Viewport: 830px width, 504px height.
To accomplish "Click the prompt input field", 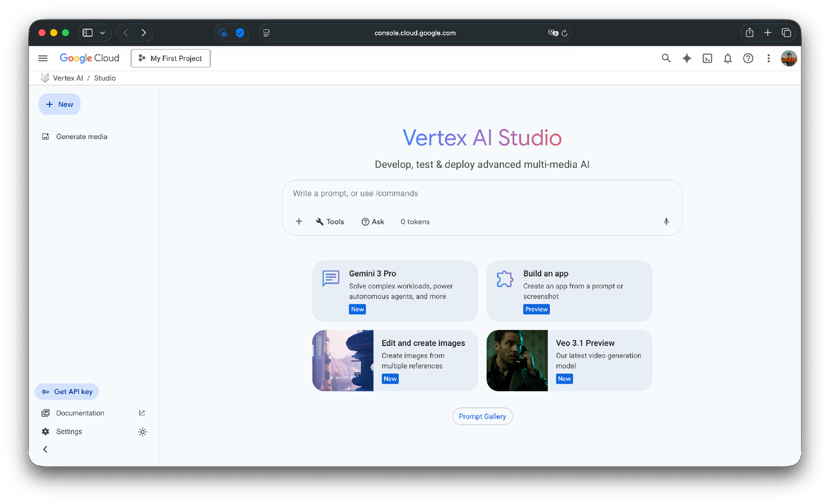I will click(x=482, y=194).
